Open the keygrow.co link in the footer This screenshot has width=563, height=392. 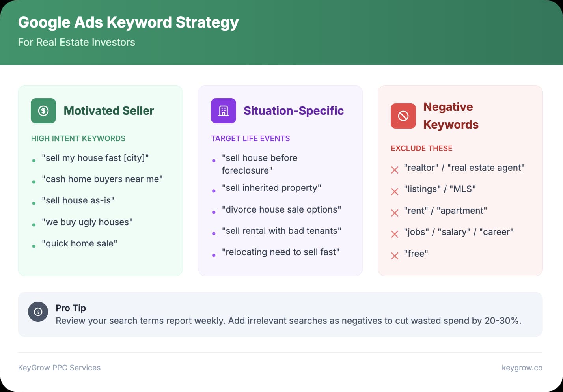click(x=522, y=368)
